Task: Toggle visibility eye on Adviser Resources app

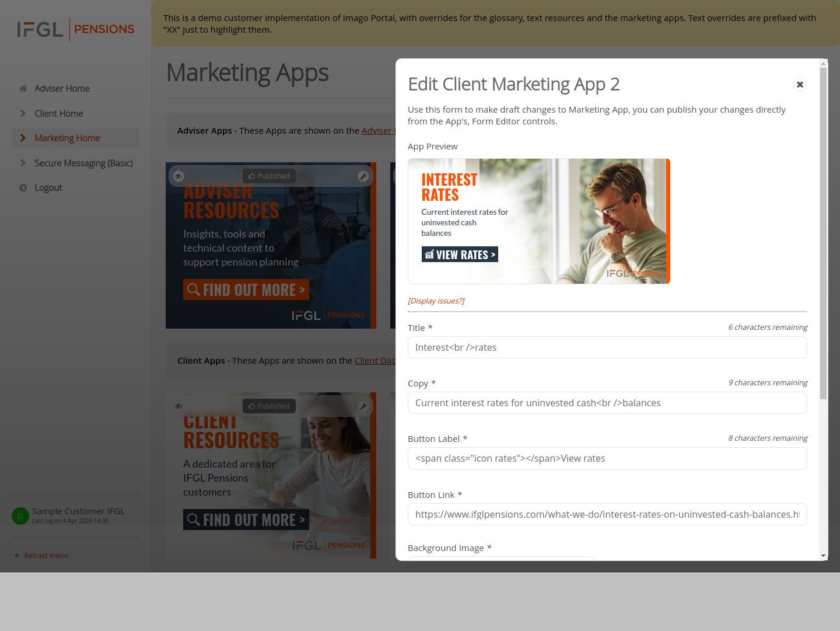Action: (x=178, y=176)
